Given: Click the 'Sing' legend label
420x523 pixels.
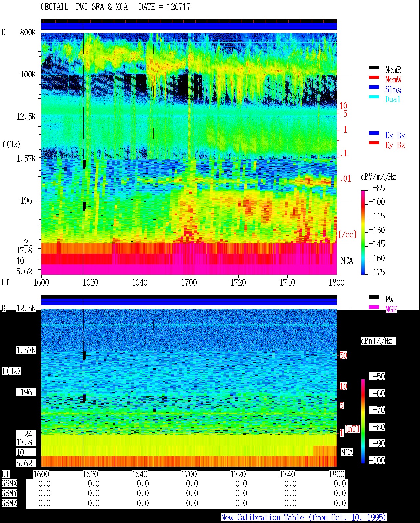Looking at the screenshot, I should point(393,89).
